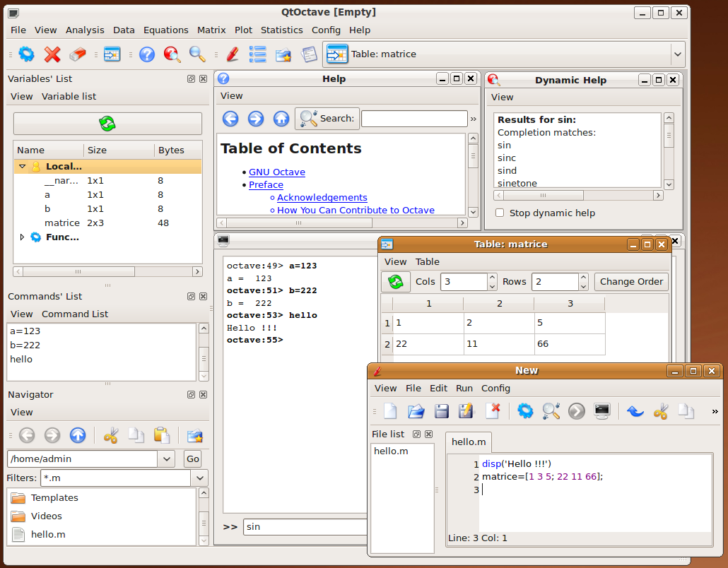Image resolution: width=728 pixels, height=568 pixels.
Task: Select sinc in Dynamic Help results
Action: pos(507,158)
